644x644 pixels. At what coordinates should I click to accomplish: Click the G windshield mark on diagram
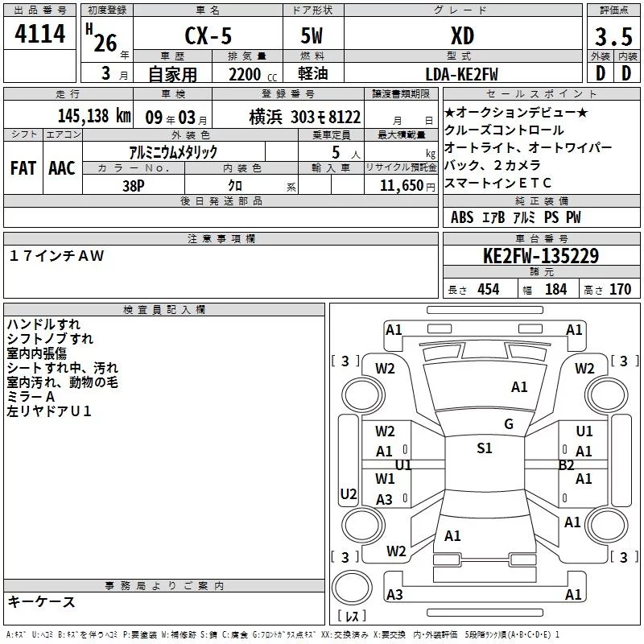[509, 423]
